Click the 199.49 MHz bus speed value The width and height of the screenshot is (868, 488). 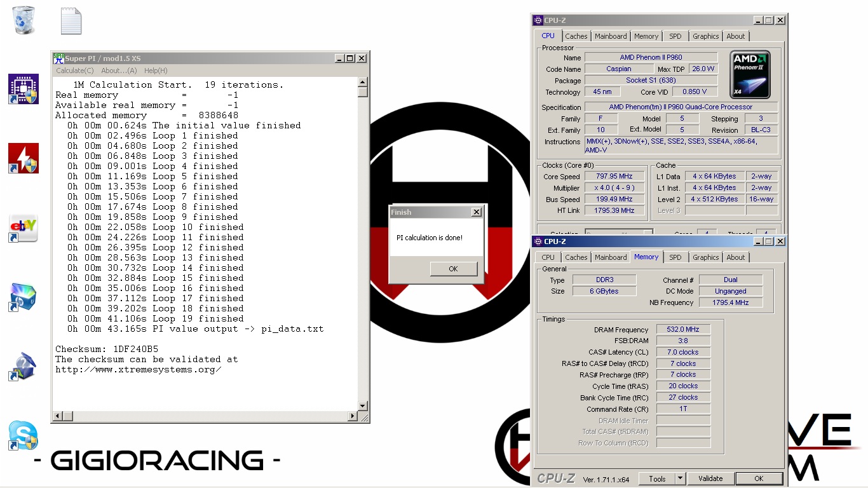click(x=614, y=199)
